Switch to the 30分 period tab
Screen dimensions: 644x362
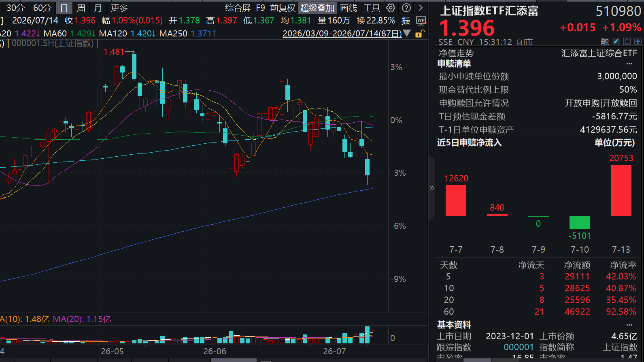pyautogui.click(x=15, y=8)
